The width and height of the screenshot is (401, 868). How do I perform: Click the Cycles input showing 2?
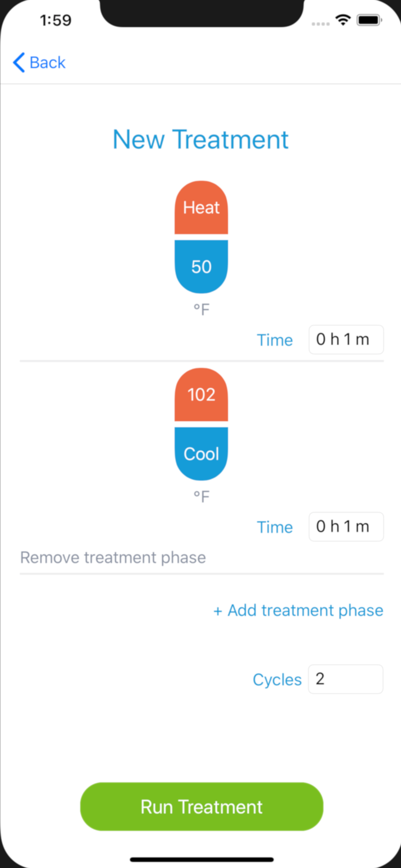point(346,679)
